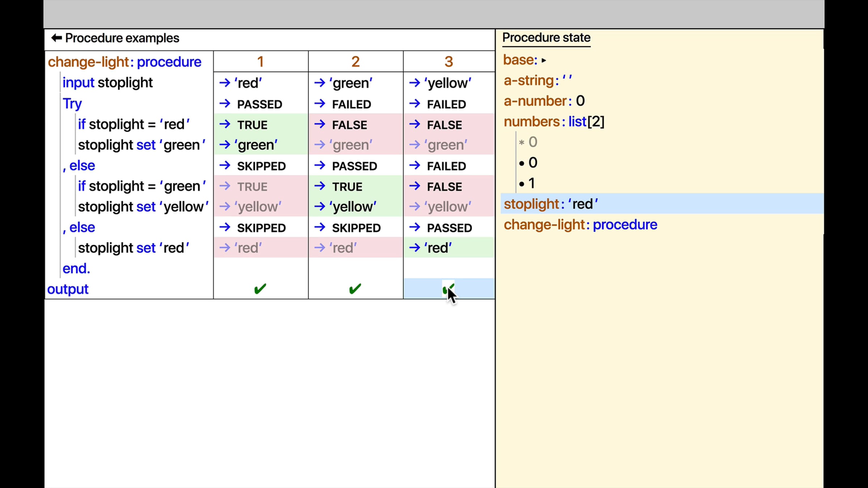
Task: Click the green checkmark under example 2
Action: pyautogui.click(x=355, y=288)
